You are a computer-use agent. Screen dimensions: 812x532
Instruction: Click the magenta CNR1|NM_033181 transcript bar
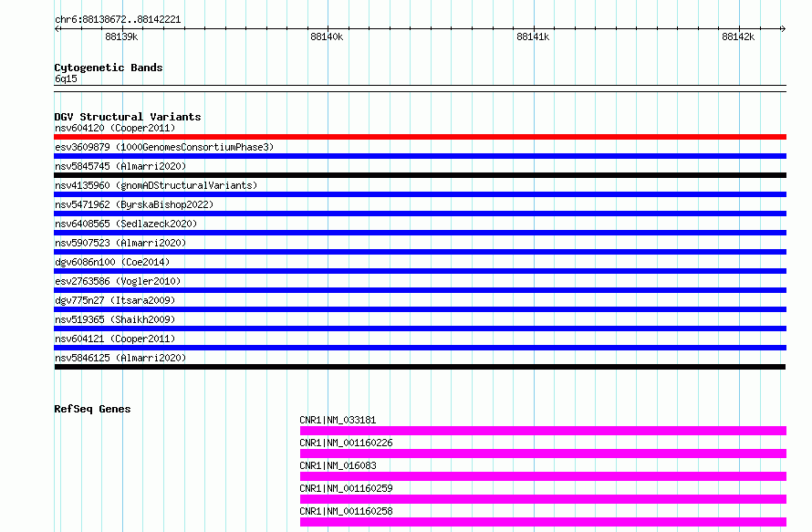click(x=543, y=431)
